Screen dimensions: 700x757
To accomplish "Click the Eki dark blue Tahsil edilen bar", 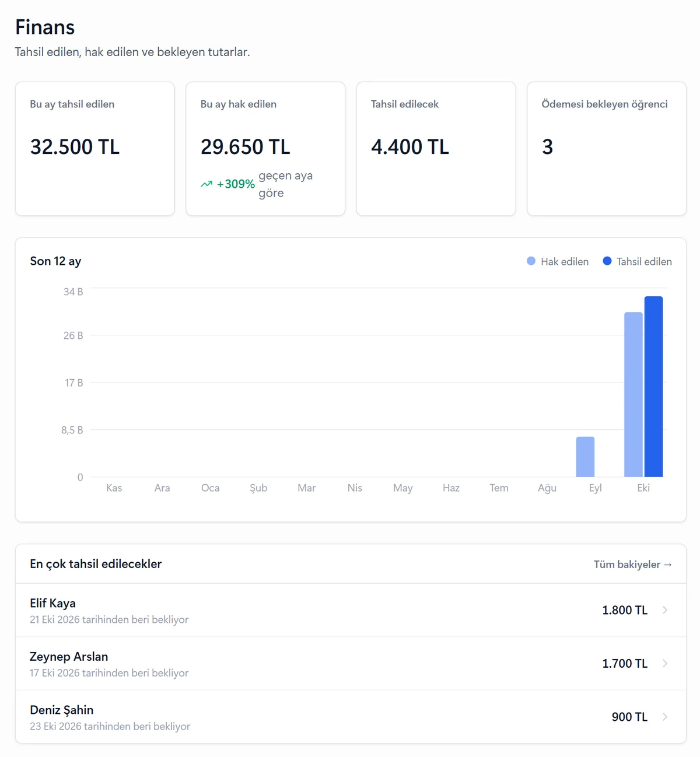I will [653, 387].
